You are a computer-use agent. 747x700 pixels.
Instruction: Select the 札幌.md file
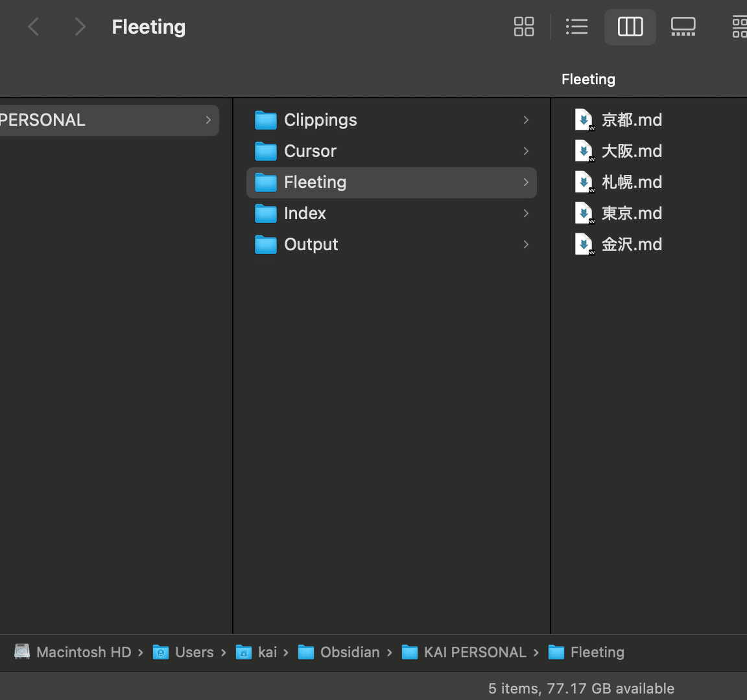point(632,182)
